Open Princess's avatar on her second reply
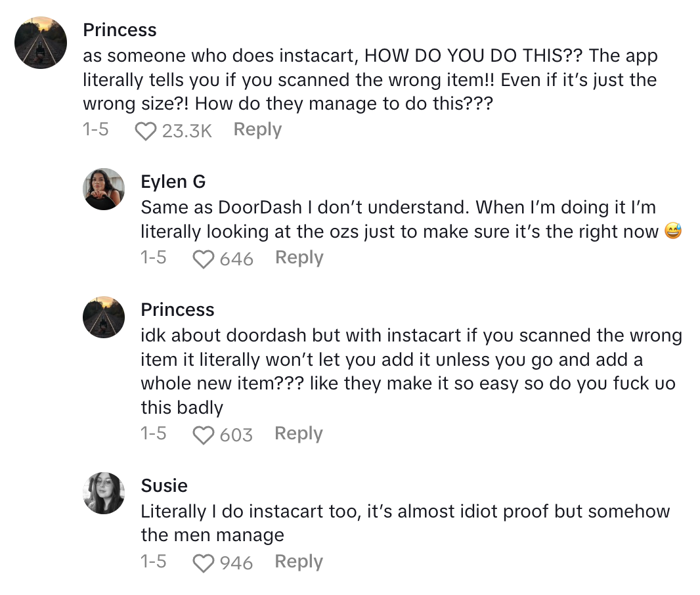 tap(104, 317)
